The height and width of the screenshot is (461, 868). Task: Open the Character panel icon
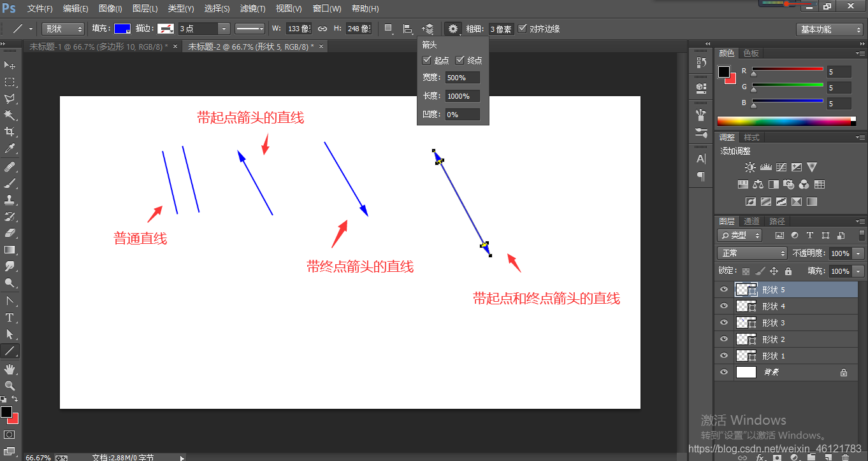coord(701,158)
